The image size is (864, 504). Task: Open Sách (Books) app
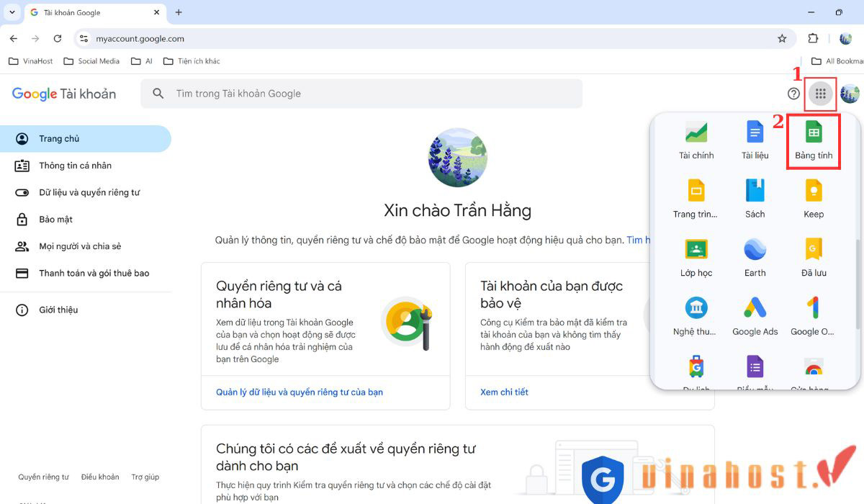pos(755,199)
